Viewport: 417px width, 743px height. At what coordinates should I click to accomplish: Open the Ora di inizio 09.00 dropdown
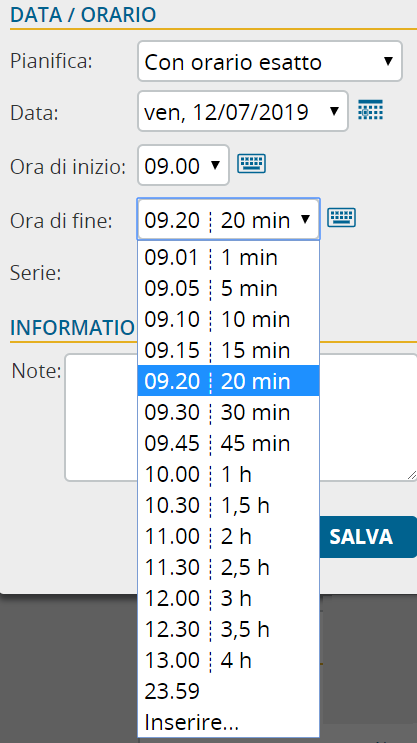tap(183, 165)
